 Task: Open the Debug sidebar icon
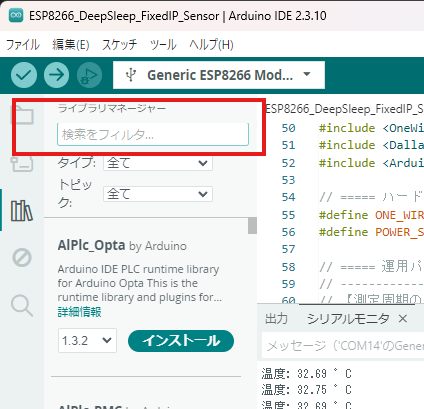point(22,258)
